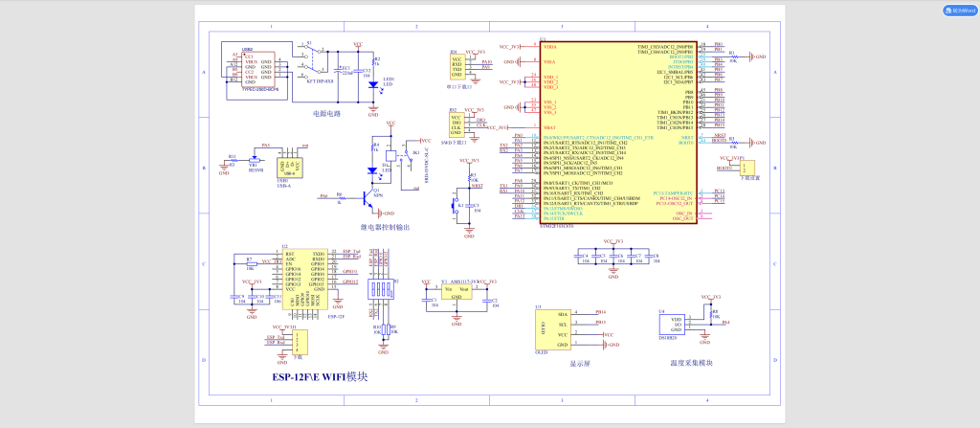Select the S1 KFT DIP-8X8 power switch
980x428 pixels.
308,61
